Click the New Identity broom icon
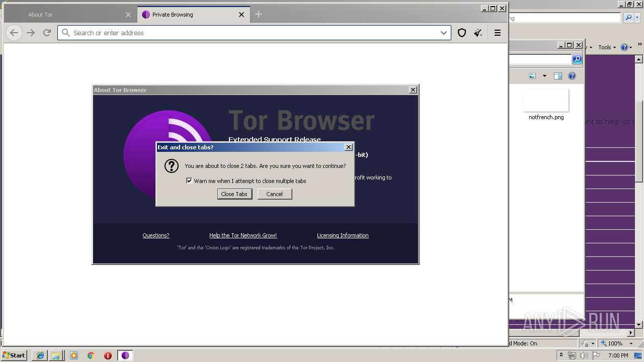 click(478, 33)
